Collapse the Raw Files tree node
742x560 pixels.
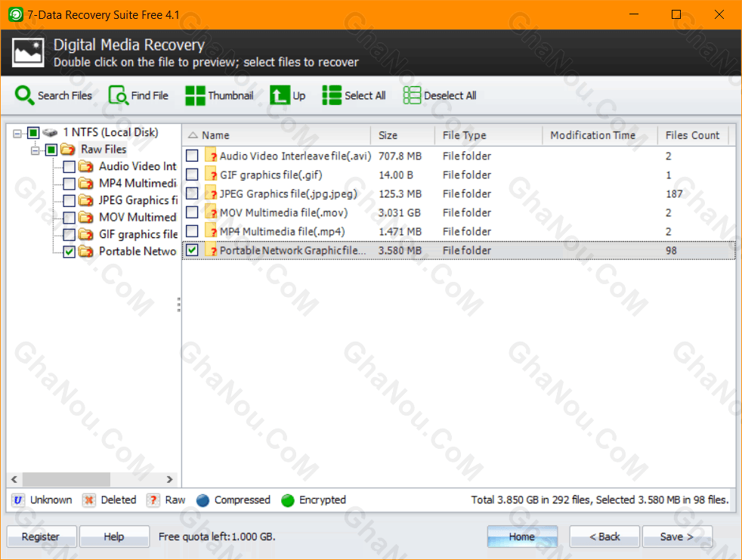pyautogui.click(x=35, y=150)
